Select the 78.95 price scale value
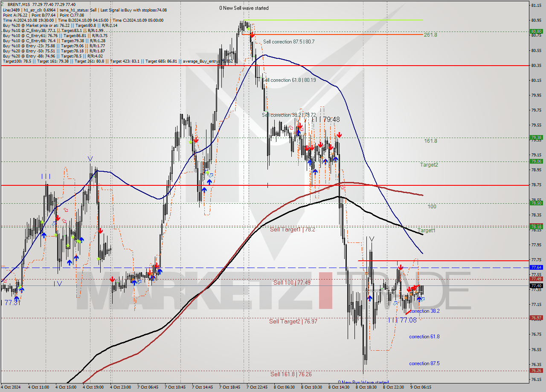 (x=536, y=170)
